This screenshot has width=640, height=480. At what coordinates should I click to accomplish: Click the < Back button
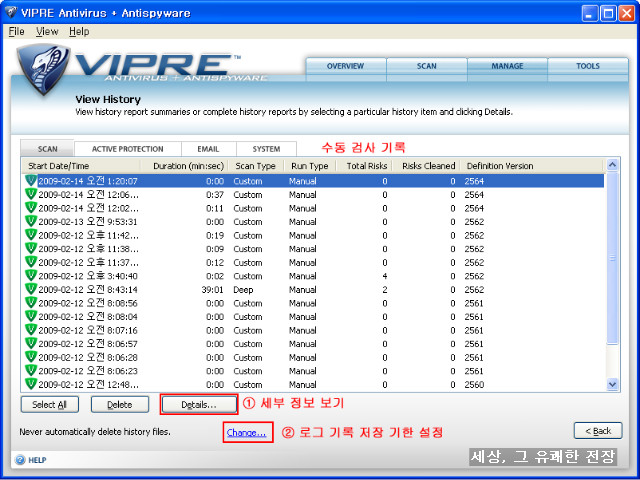598,431
